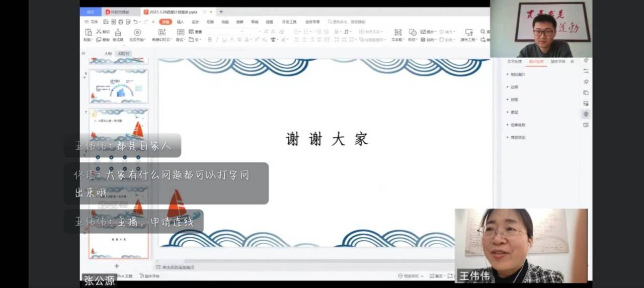Click the text box icon
Viewport: 644px width, 288px height.
[397, 32]
